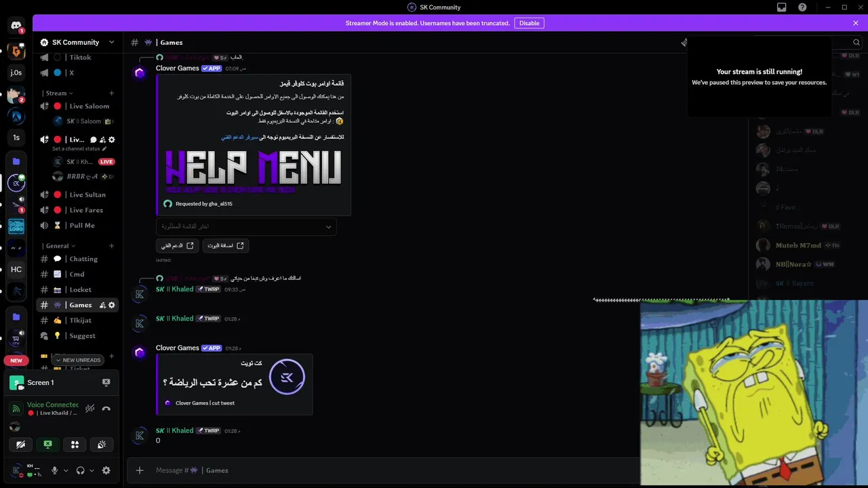
Task: Disconnect from the voice channel
Action: (x=106, y=409)
